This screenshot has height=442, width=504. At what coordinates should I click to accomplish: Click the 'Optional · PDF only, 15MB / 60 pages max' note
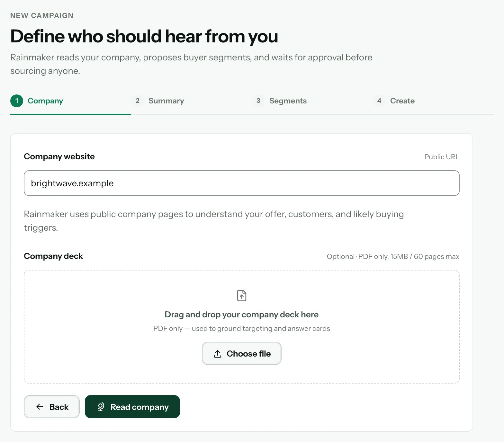point(393,256)
